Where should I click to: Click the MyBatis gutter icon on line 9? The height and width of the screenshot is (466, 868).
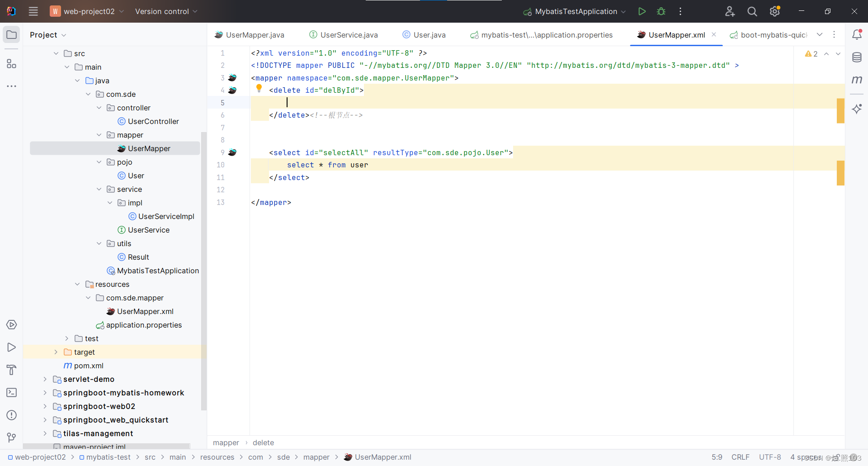coord(232,152)
